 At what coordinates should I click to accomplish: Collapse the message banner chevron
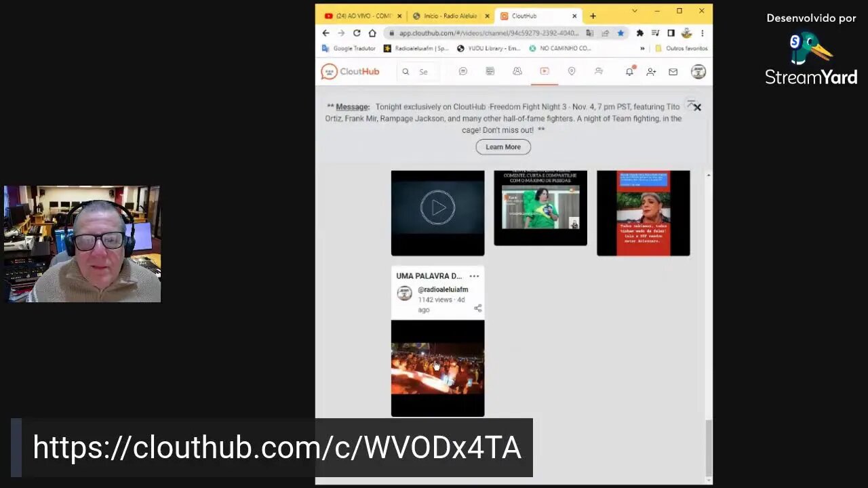point(690,103)
